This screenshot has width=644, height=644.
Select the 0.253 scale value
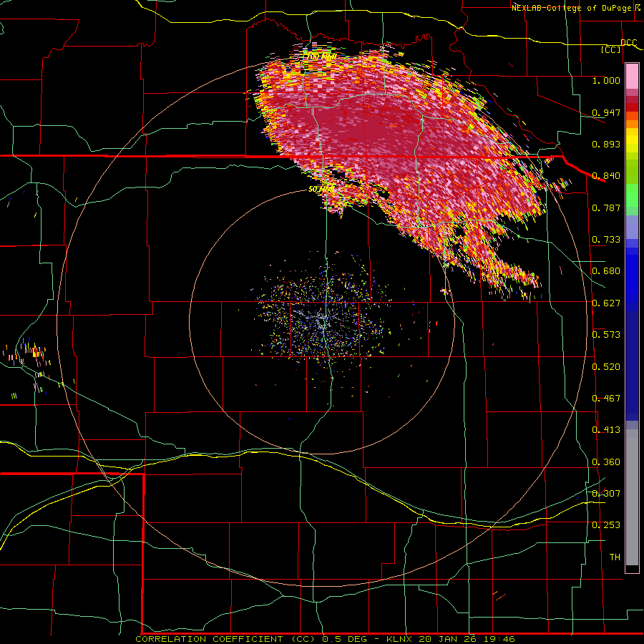coord(606,525)
